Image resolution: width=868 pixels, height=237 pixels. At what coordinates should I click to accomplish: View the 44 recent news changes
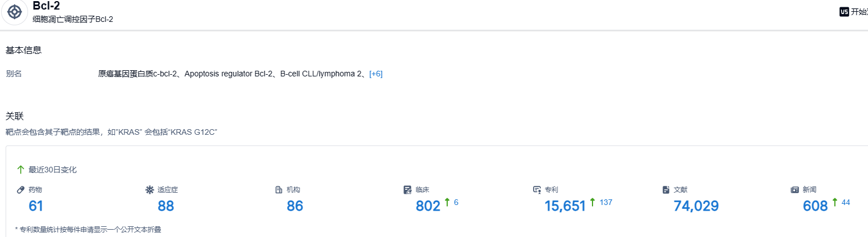click(x=846, y=202)
